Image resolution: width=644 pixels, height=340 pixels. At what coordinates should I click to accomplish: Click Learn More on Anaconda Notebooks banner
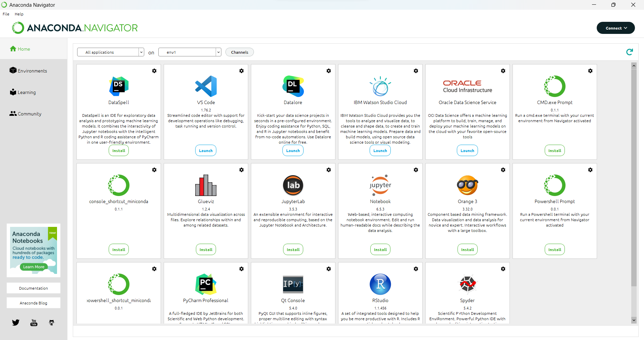[x=34, y=267]
